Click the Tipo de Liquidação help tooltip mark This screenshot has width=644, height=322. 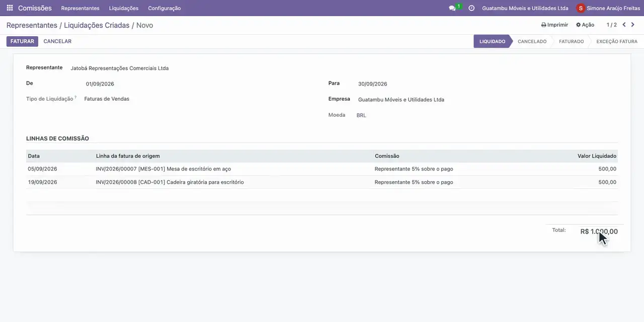point(75,97)
